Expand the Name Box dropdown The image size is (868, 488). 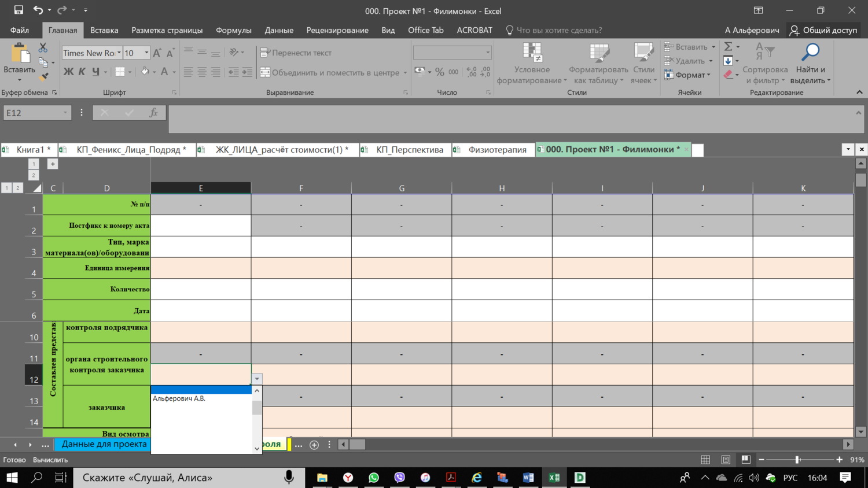click(x=65, y=113)
